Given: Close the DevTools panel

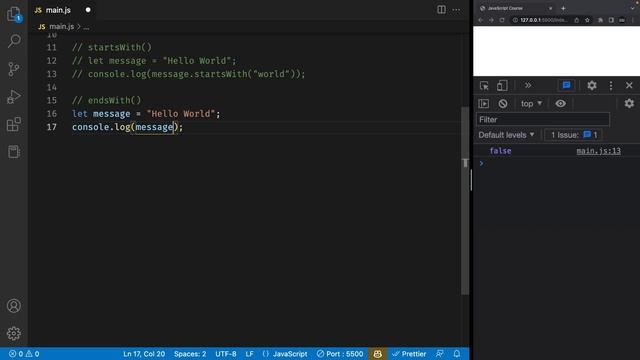Looking at the screenshot, I should [629, 86].
